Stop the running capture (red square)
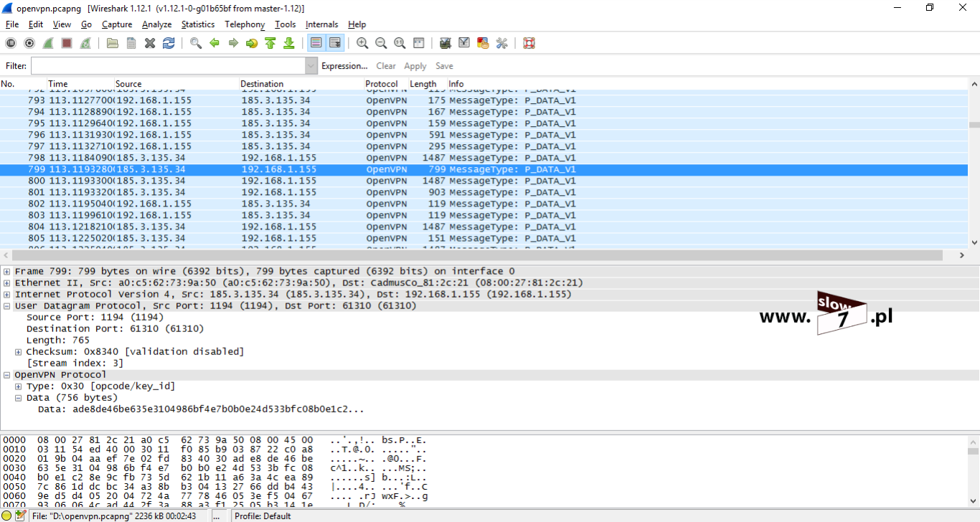The image size is (980, 522). point(67,43)
